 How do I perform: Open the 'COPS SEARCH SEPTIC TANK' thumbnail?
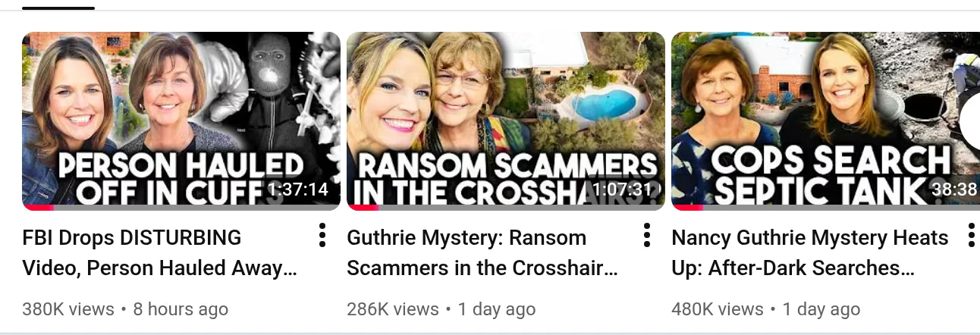826,121
